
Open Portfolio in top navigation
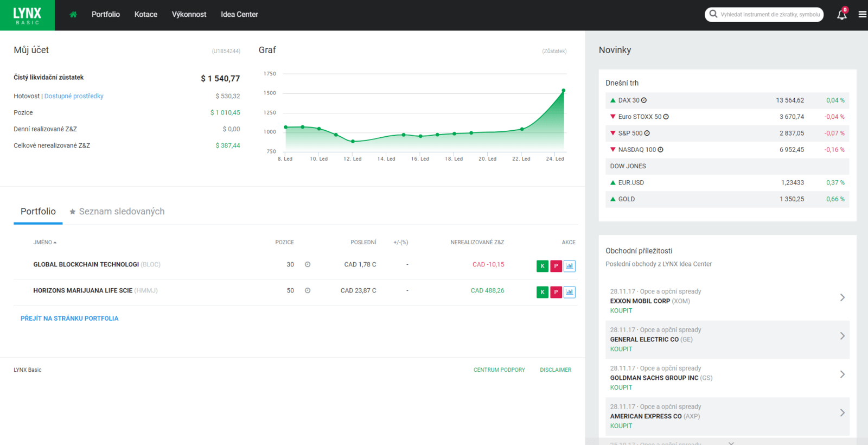point(106,15)
